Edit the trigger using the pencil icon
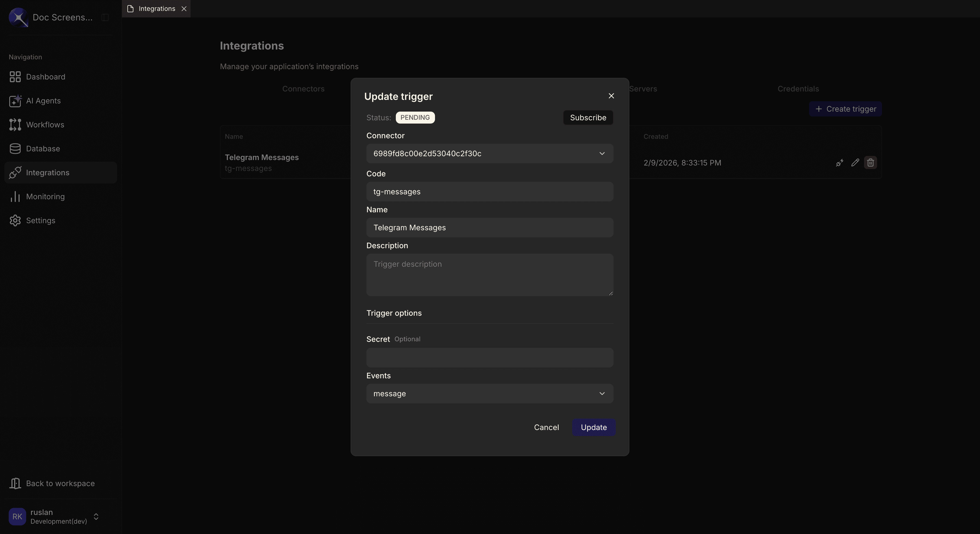Screen dimensions: 980x534 [855, 162]
